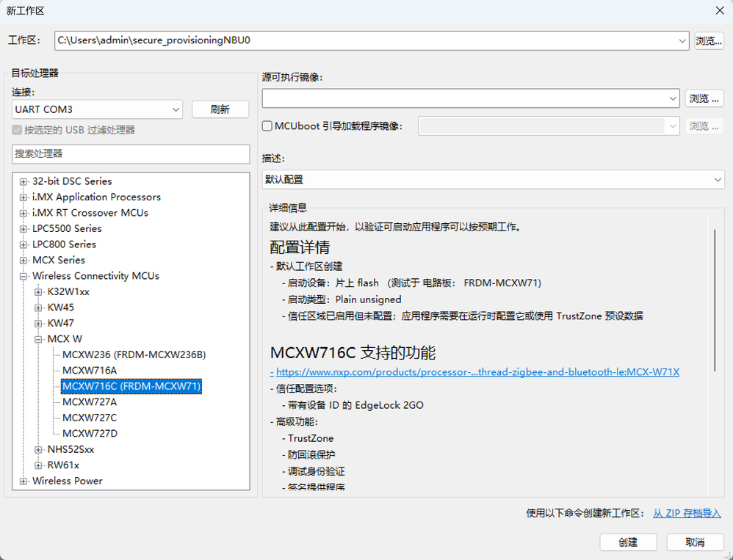Collapse the MCX W node
This screenshot has width=733, height=560.
tap(38, 339)
